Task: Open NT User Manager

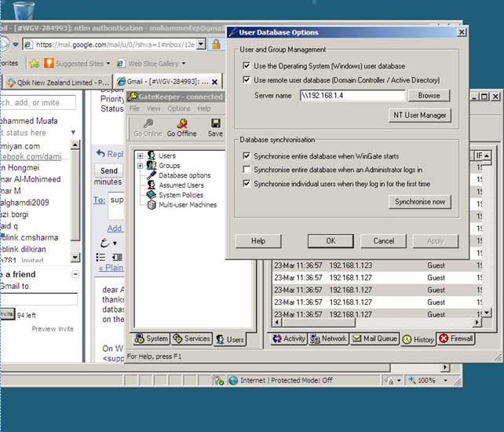Action: (420, 115)
